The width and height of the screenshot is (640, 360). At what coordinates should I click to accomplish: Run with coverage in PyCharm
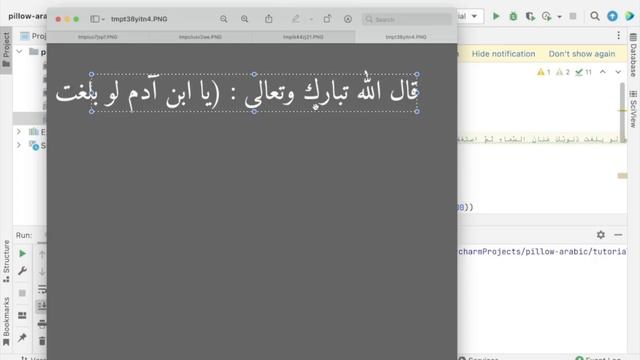pyautogui.click(x=530, y=16)
